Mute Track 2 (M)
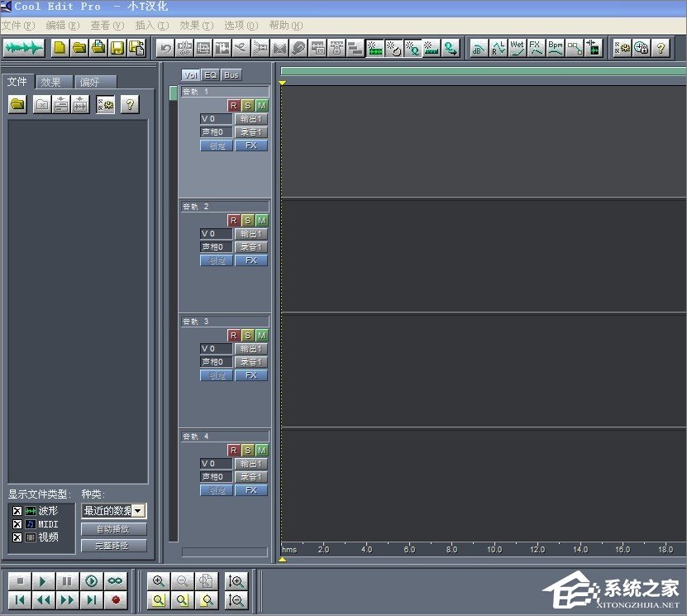The height and width of the screenshot is (616, 687). tap(261, 221)
